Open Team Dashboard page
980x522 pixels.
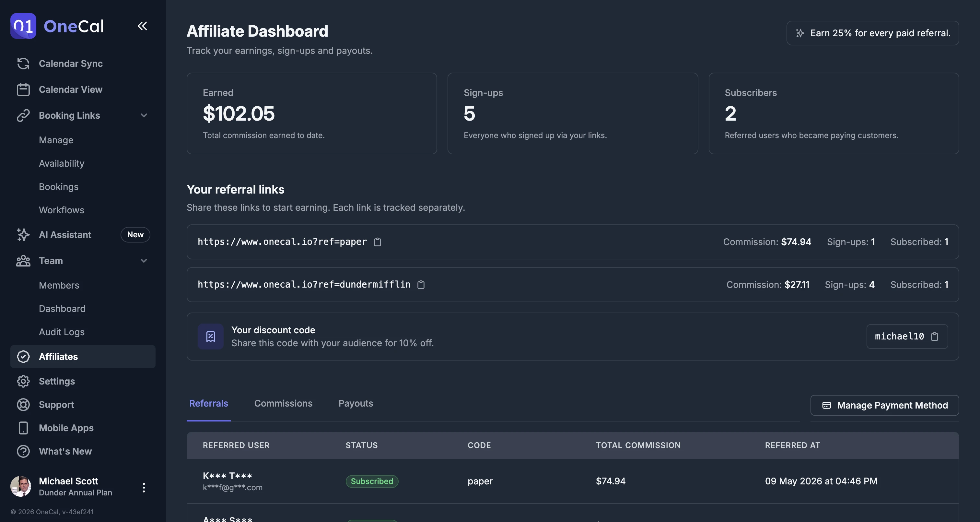point(62,309)
